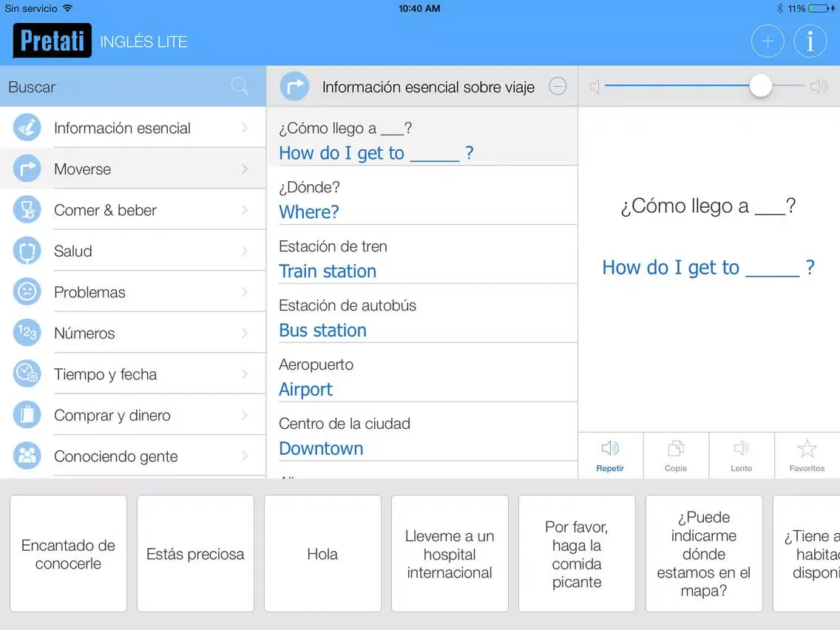
Task: Tap '¿Puede indicarme dónde estamos' card
Action: 704,553
